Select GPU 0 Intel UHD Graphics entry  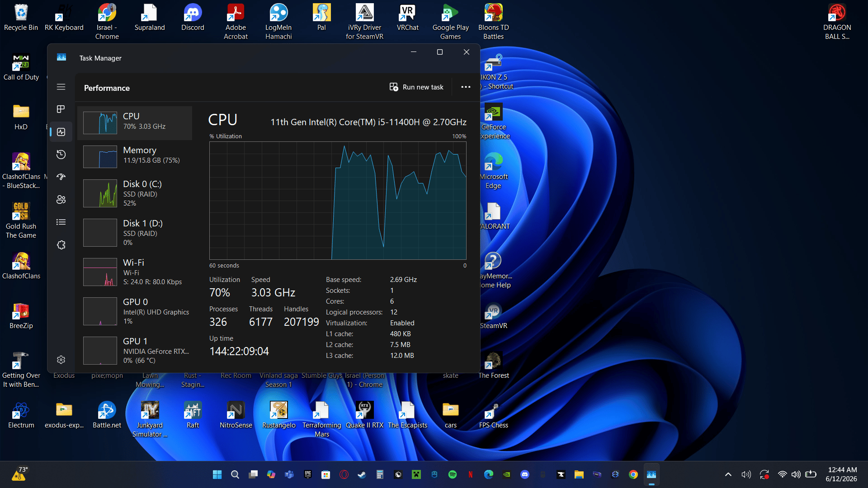point(135,311)
